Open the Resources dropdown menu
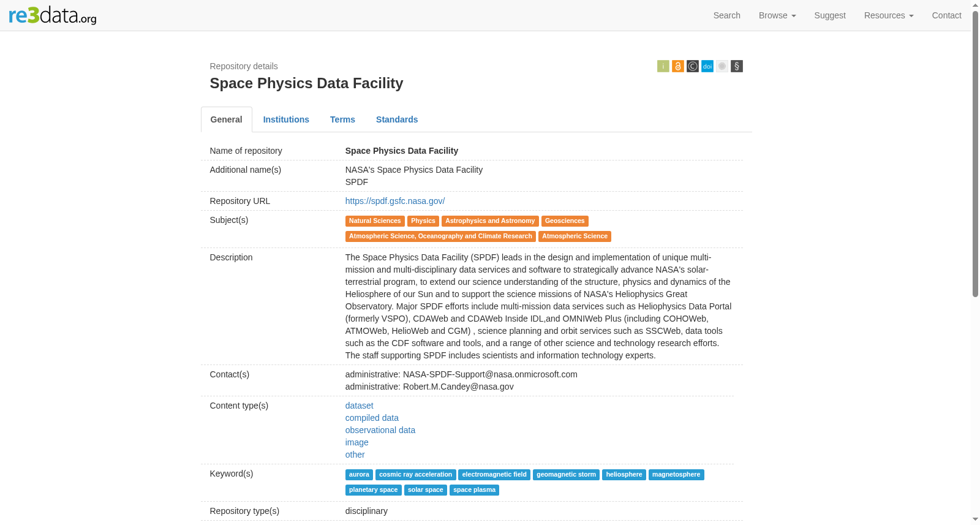Viewport: 980px width, 525px height. (x=889, y=15)
